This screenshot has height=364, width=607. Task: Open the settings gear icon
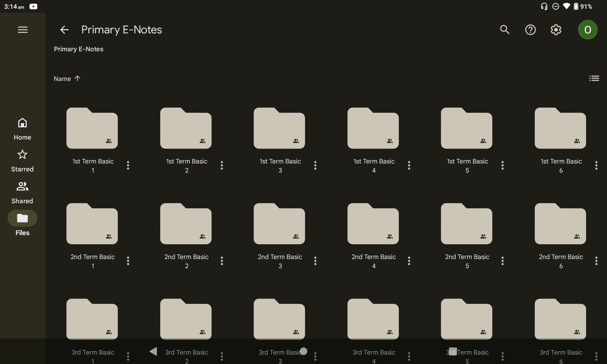tap(556, 30)
